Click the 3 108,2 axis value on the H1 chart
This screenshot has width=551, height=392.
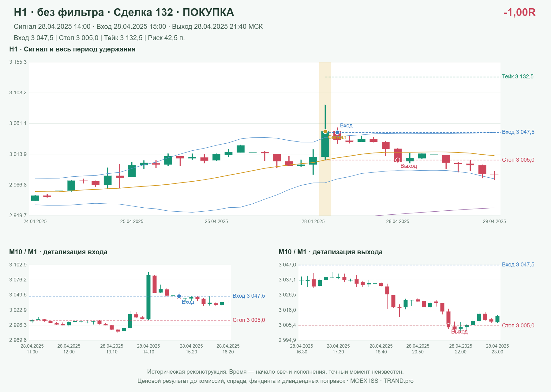click(x=18, y=93)
